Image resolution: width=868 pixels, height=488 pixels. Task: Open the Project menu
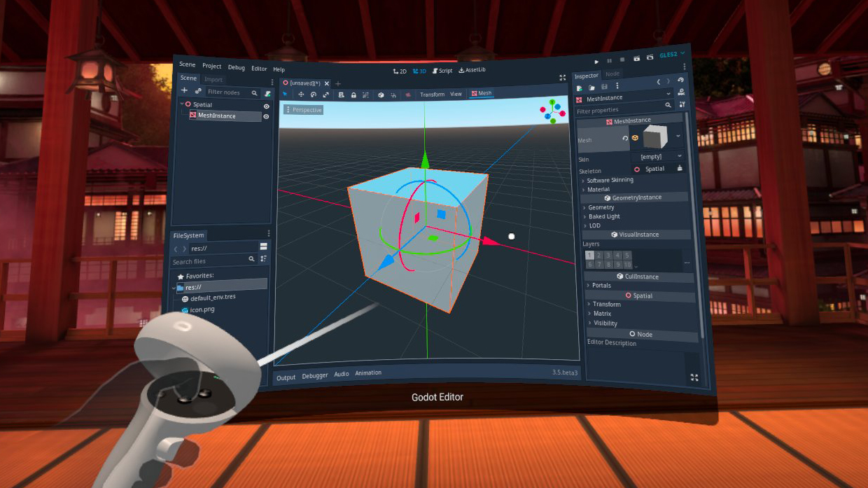pos(211,67)
